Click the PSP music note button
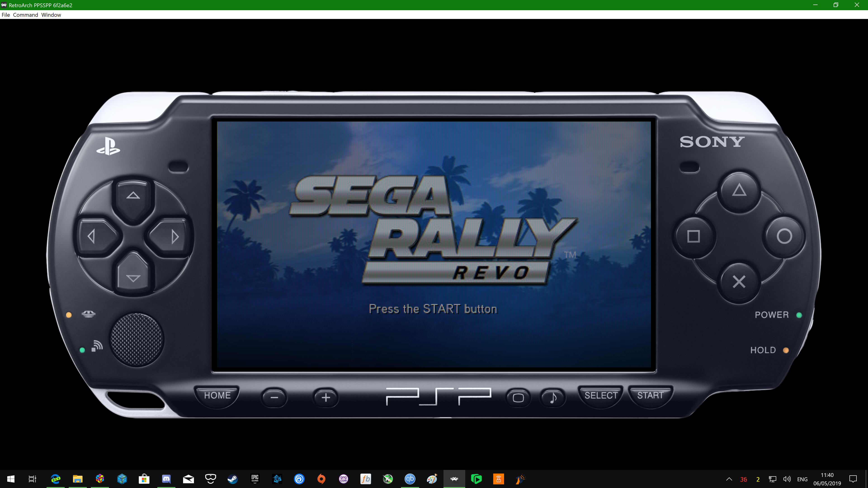The width and height of the screenshot is (868, 488). pyautogui.click(x=553, y=398)
